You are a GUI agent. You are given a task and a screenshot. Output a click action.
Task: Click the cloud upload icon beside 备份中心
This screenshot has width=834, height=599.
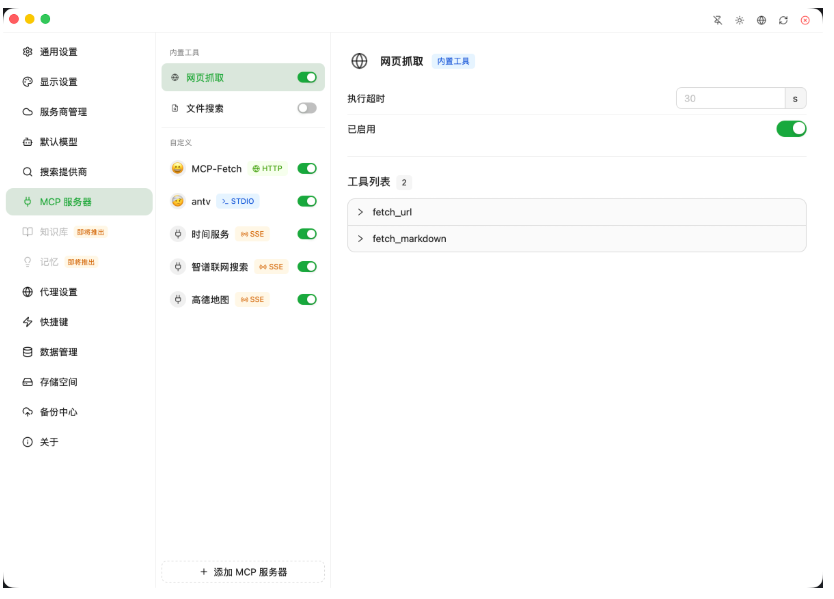click(x=28, y=412)
